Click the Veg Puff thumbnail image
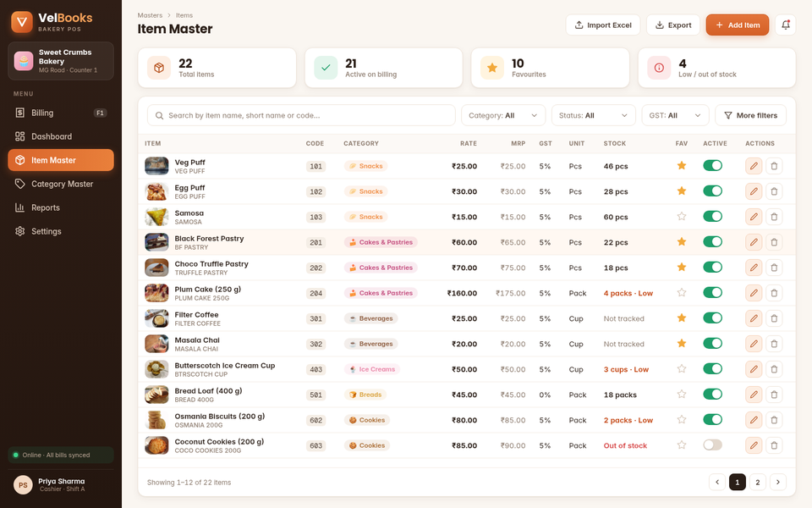The width and height of the screenshot is (812, 508). point(156,166)
